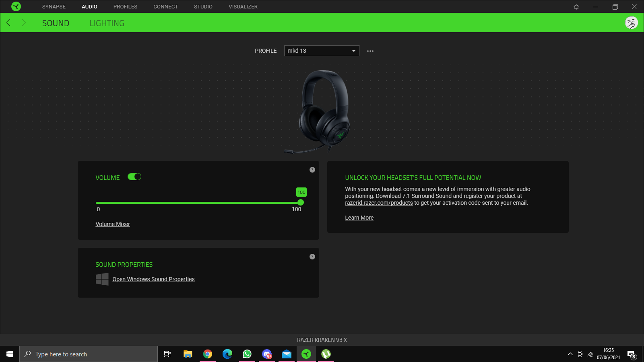Follow the razerid.razer.com/products link
The image size is (644, 362).
[379, 203]
